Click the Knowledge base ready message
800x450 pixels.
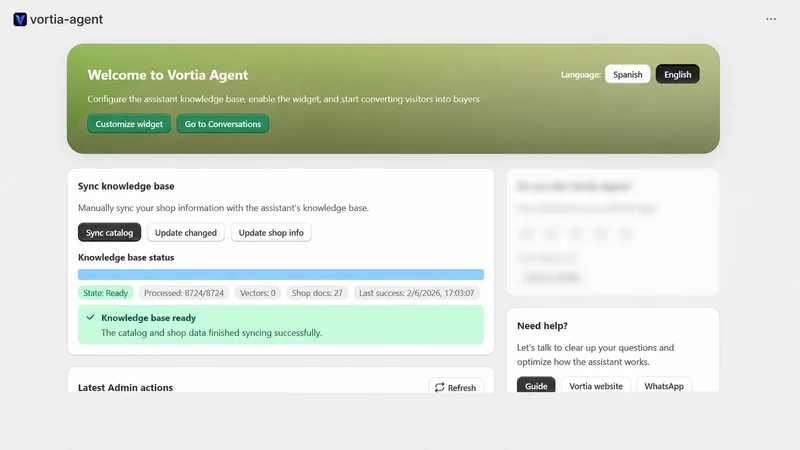[x=281, y=324]
